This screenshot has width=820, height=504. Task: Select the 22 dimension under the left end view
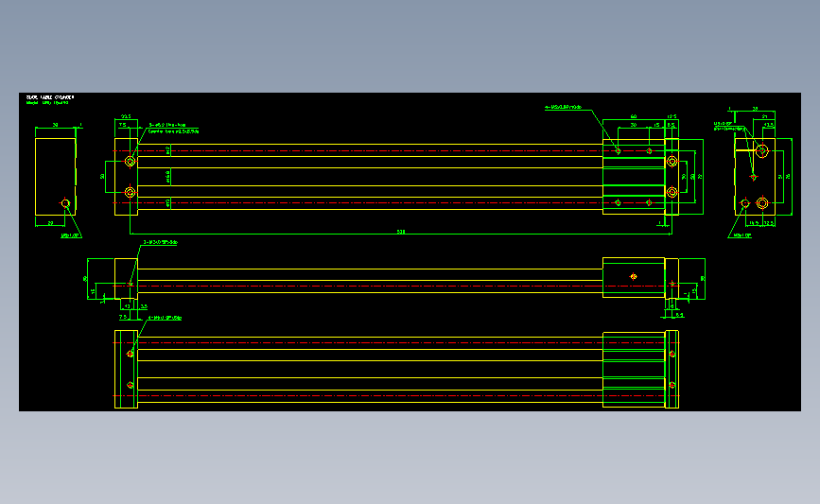[x=51, y=223]
